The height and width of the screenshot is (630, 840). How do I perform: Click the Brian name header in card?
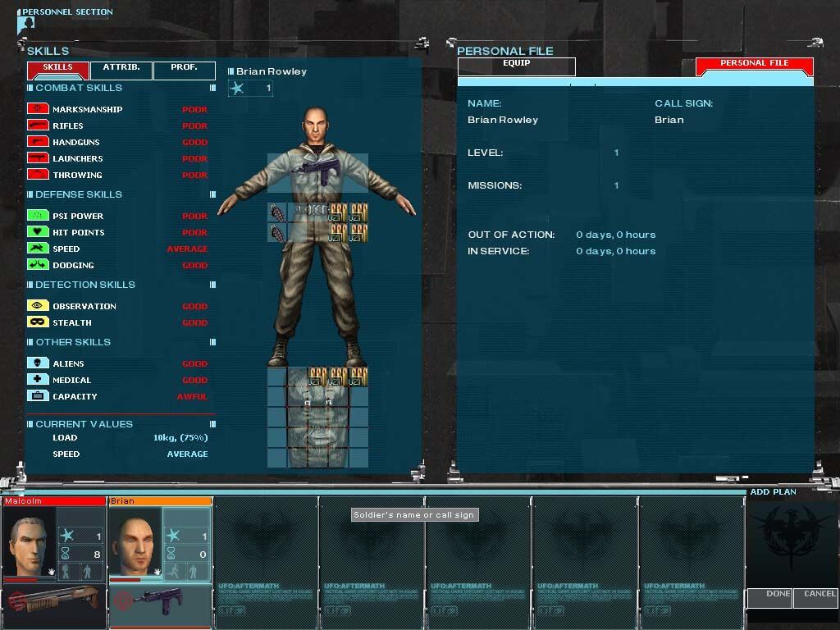click(x=160, y=501)
